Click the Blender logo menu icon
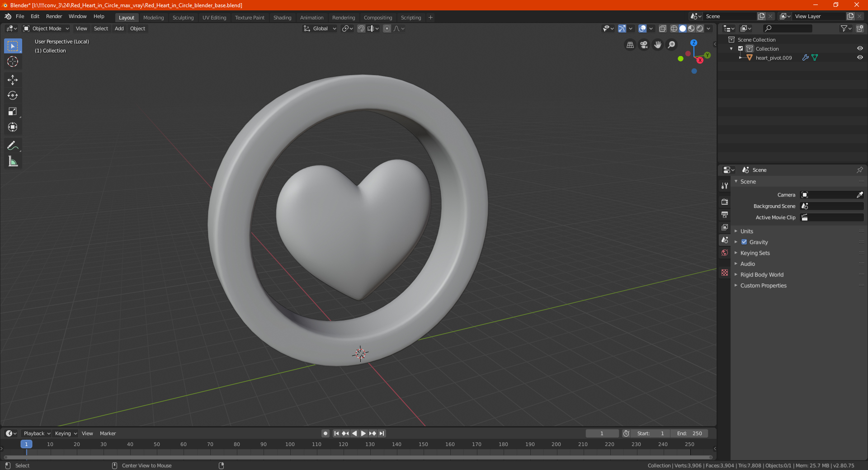This screenshot has width=868, height=470. tap(8, 16)
